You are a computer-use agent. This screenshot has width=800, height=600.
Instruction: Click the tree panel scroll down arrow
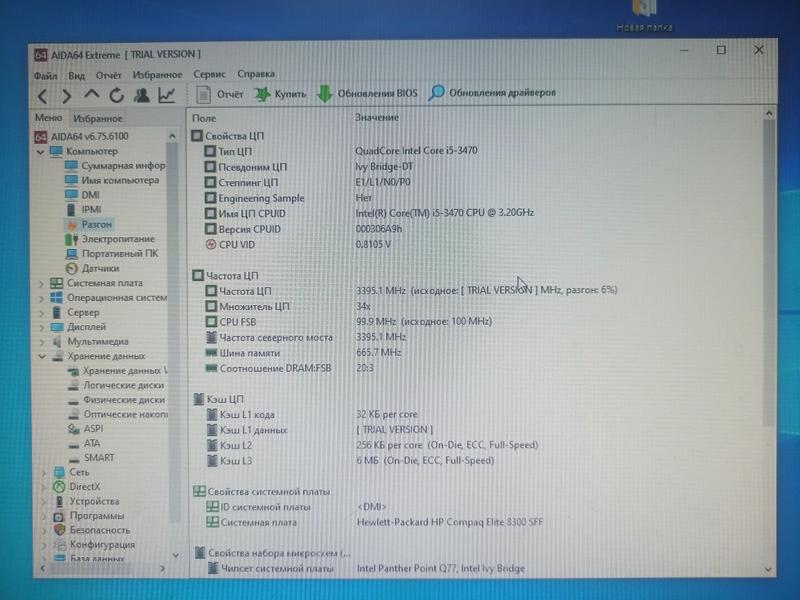pos(176,555)
